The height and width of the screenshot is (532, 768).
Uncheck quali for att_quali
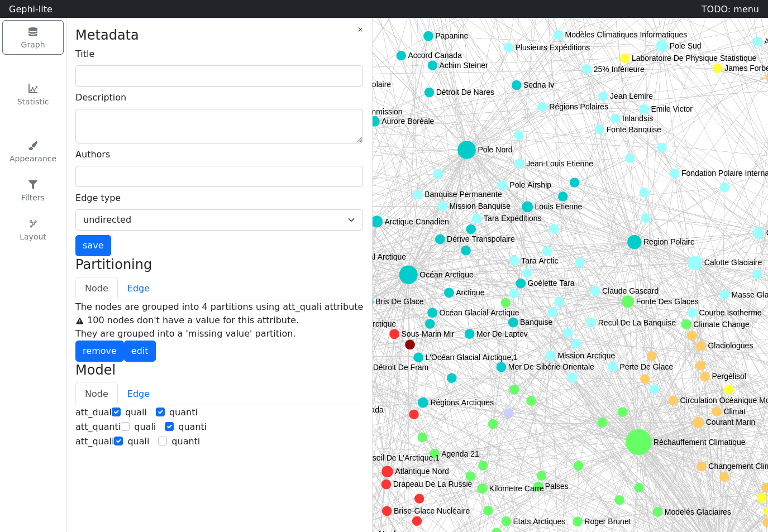[x=118, y=441]
